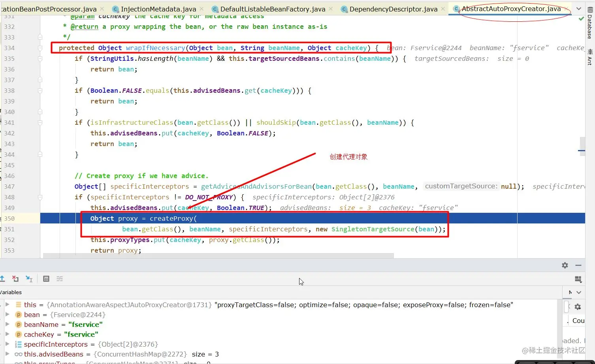Show the hidden editor tabs list
The width and height of the screenshot is (595, 364).
click(579, 9)
